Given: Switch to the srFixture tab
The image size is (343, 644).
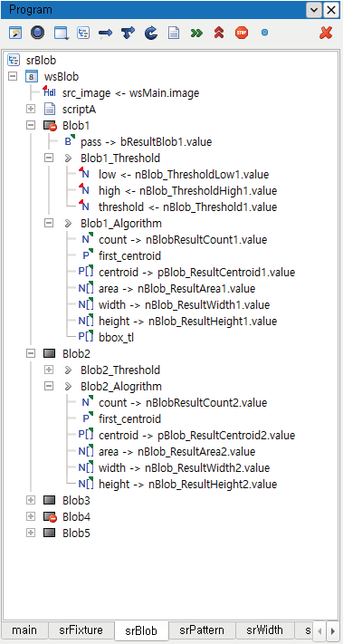Looking at the screenshot, I should tap(81, 630).
